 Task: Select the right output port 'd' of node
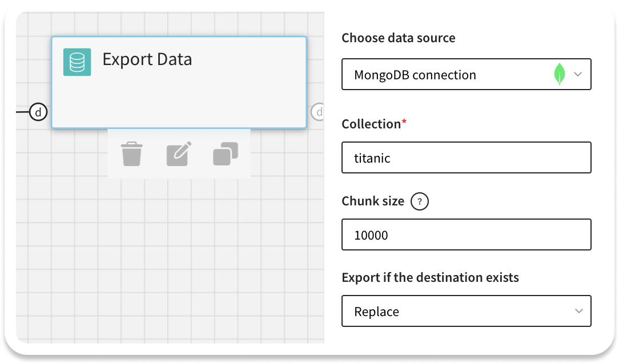click(318, 112)
